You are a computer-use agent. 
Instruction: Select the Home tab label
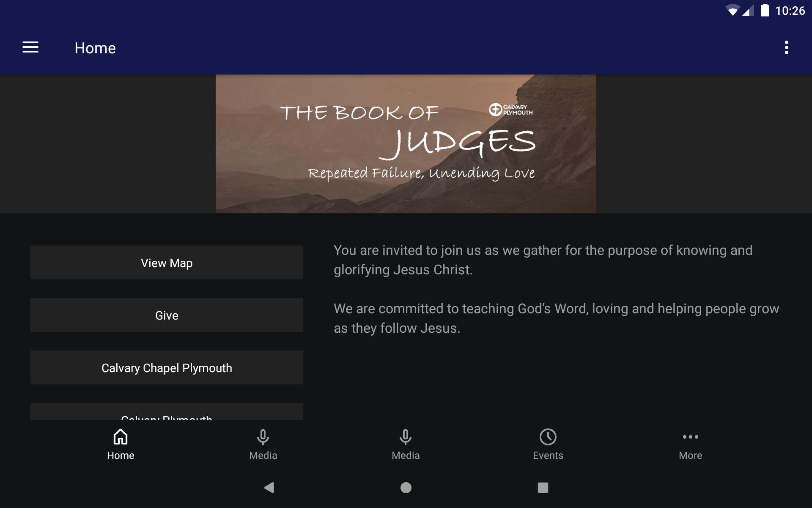coord(121,456)
